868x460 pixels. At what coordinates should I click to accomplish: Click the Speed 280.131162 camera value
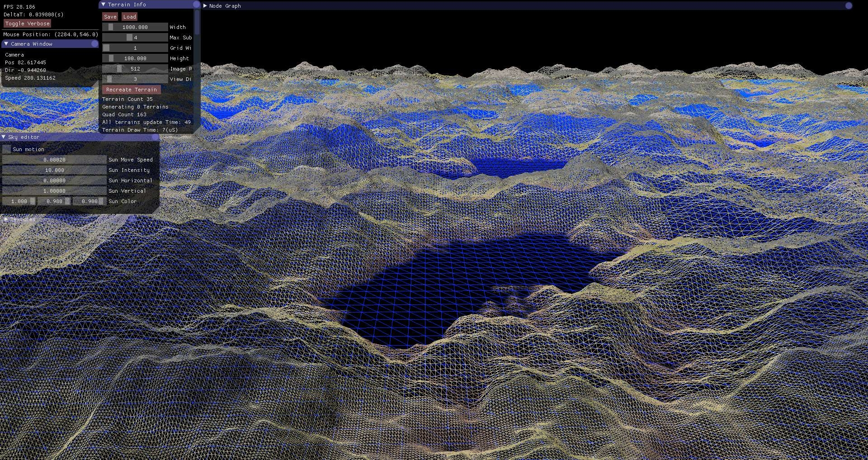pyautogui.click(x=30, y=78)
